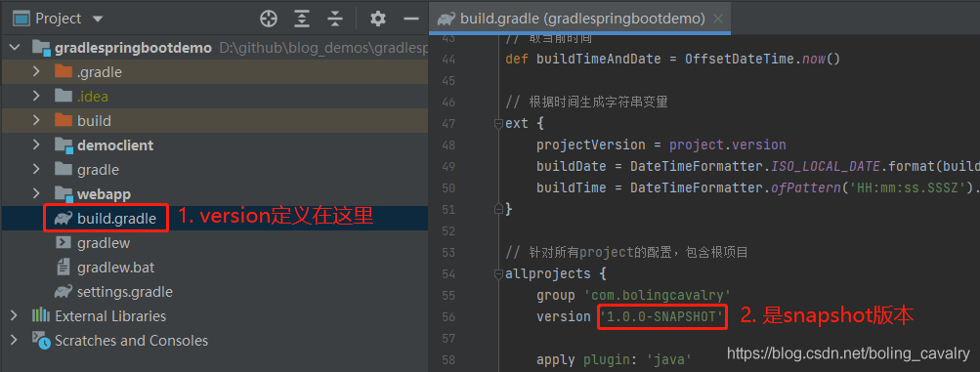980x372 pixels.
Task: Select settings.gradle in project tree
Action: click(125, 292)
